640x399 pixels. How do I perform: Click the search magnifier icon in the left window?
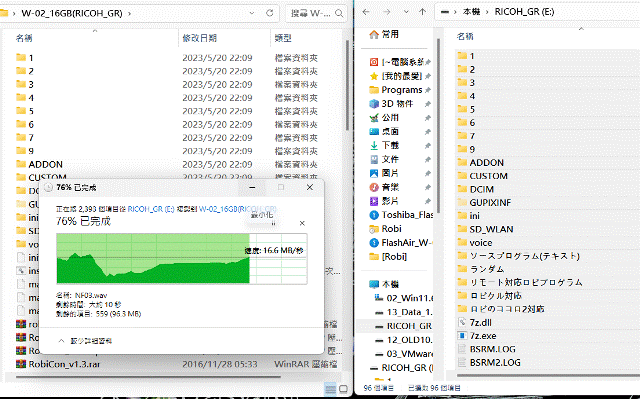[339, 13]
